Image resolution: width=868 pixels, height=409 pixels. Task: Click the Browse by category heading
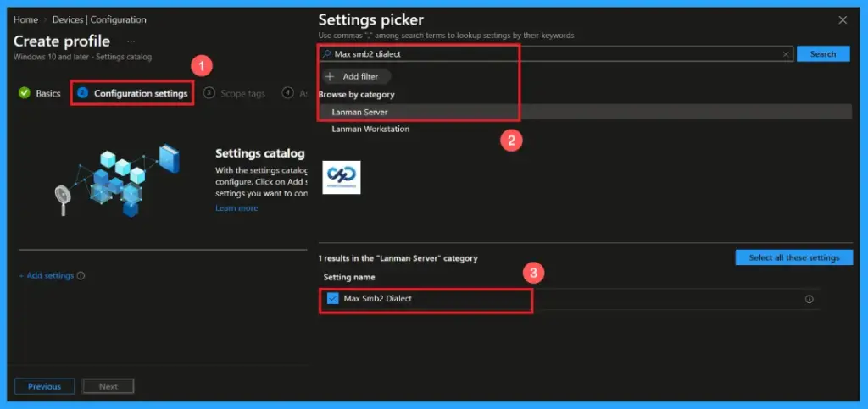(357, 95)
